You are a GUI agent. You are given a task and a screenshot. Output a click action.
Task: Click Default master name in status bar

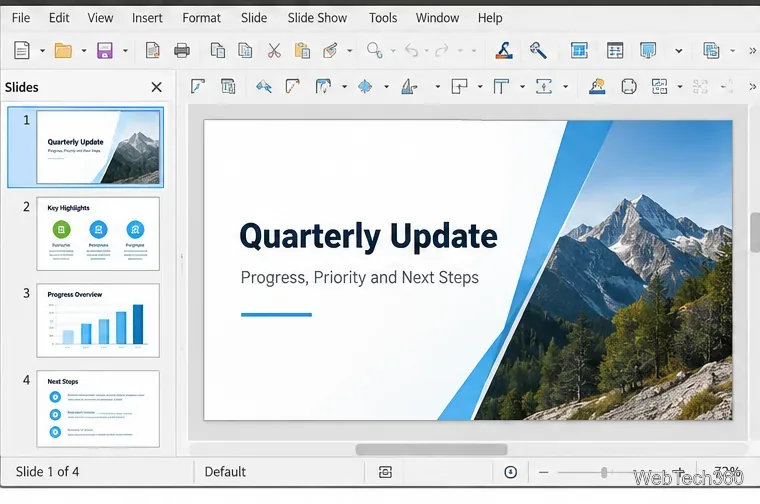[x=225, y=472]
